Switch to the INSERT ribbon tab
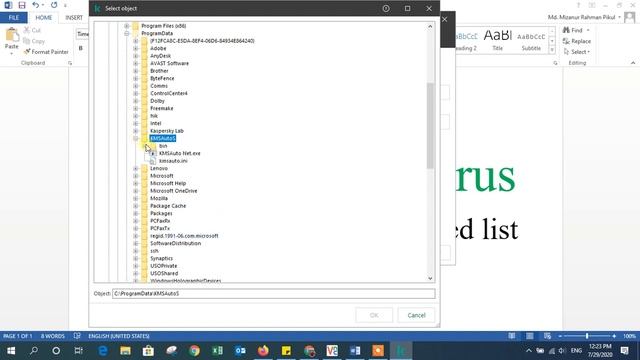This screenshot has width=640, height=360. [74, 18]
